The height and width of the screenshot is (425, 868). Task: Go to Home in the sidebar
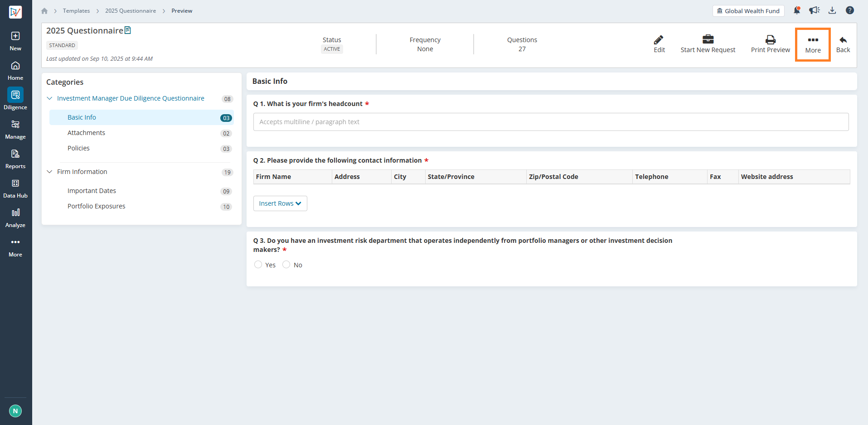[15, 71]
